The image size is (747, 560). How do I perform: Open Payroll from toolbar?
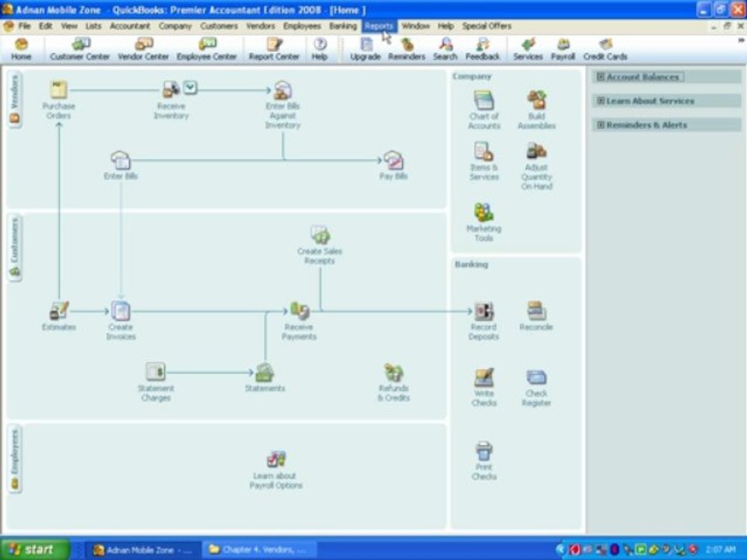tap(563, 50)
